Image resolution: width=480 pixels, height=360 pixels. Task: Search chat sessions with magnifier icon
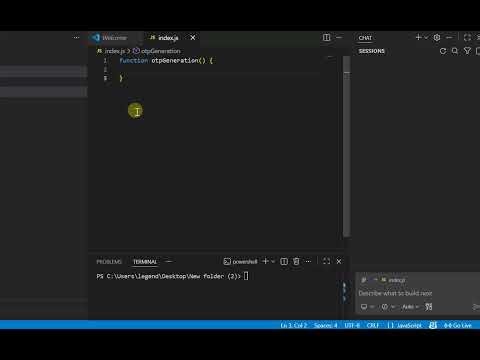pos(455,51)
